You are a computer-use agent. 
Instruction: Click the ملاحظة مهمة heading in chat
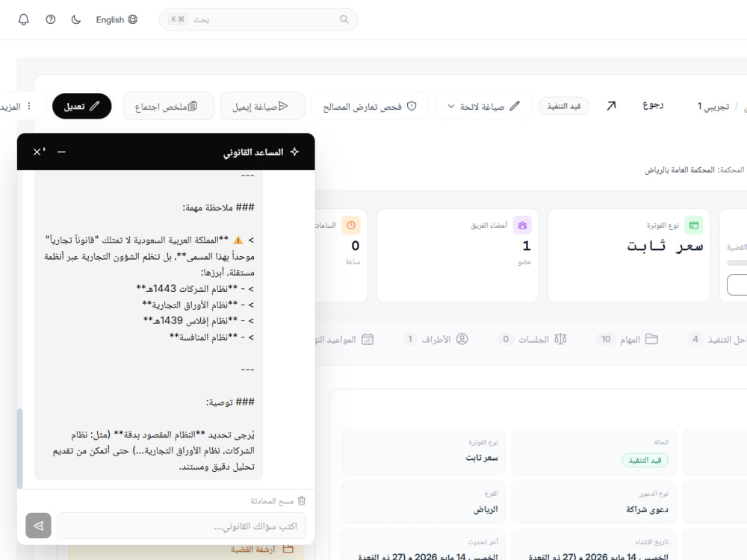pos(219,208)
